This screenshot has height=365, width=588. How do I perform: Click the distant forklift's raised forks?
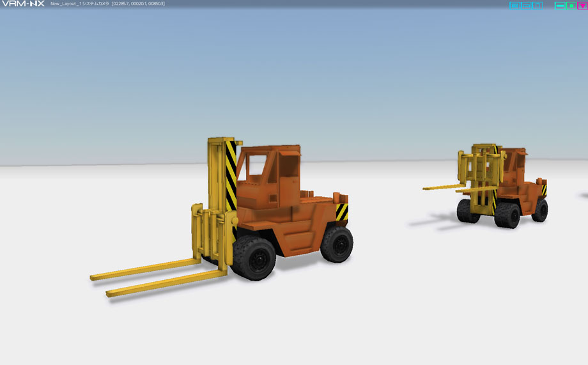click(x=461, y=188)
